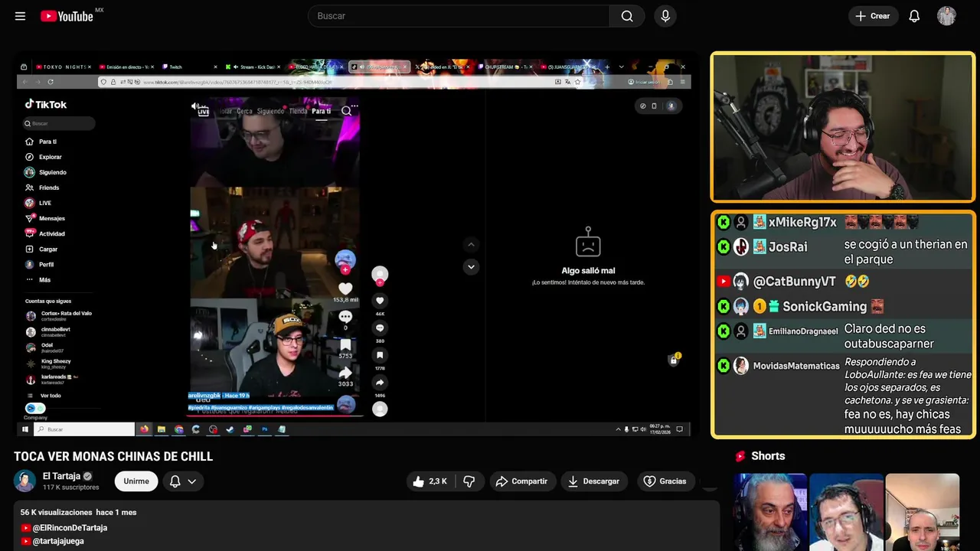Download the video with Descargar
The width and height of the screenshot is (980, 551).
593,481
